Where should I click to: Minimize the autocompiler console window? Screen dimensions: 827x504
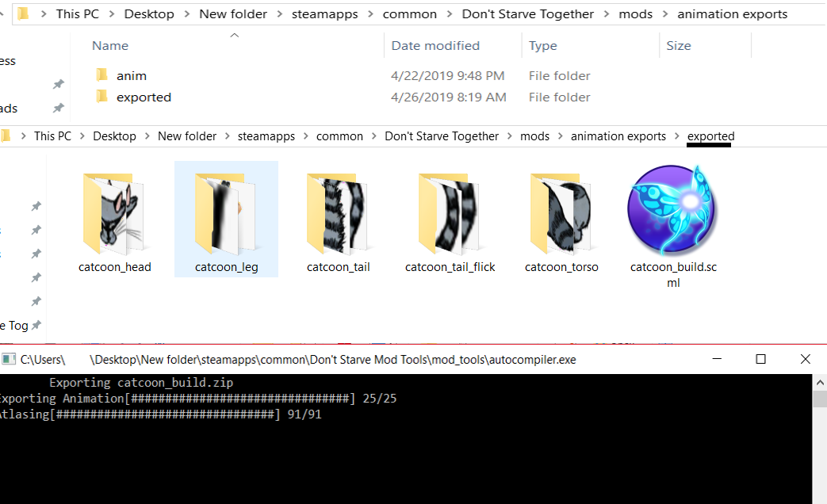coord(717,359)
